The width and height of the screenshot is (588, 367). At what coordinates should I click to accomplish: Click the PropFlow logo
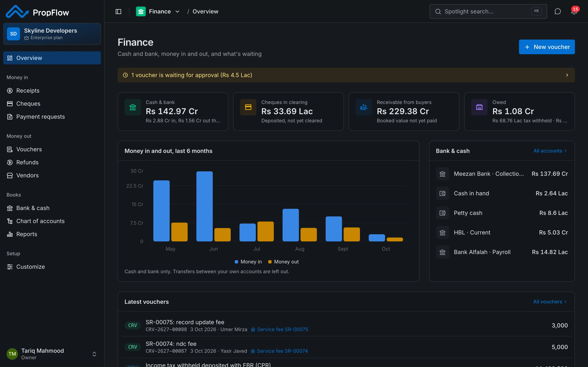click(x=37, y=12)
